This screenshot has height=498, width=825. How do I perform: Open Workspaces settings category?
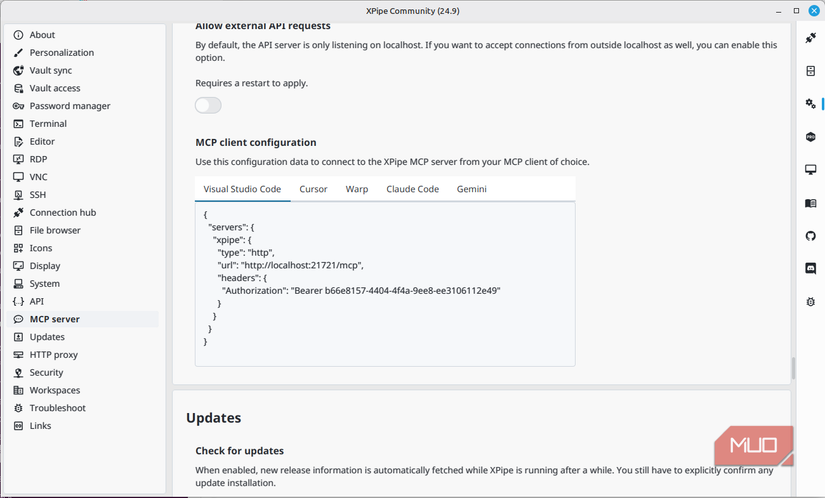83,390
